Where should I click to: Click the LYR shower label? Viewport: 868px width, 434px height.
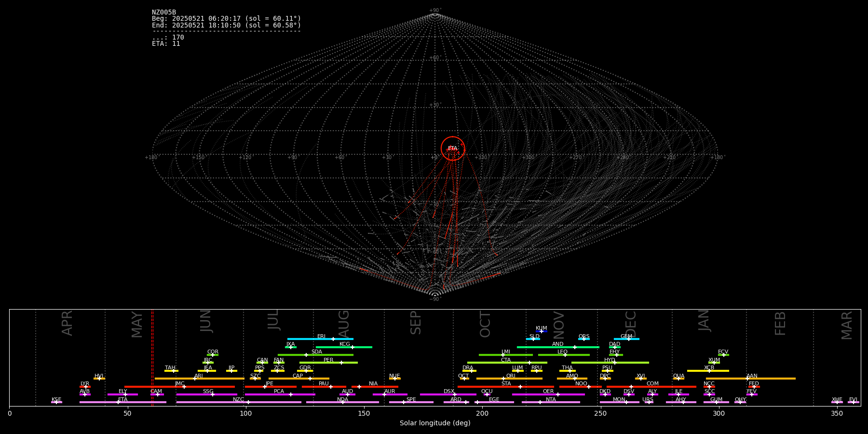coord(85,384)
